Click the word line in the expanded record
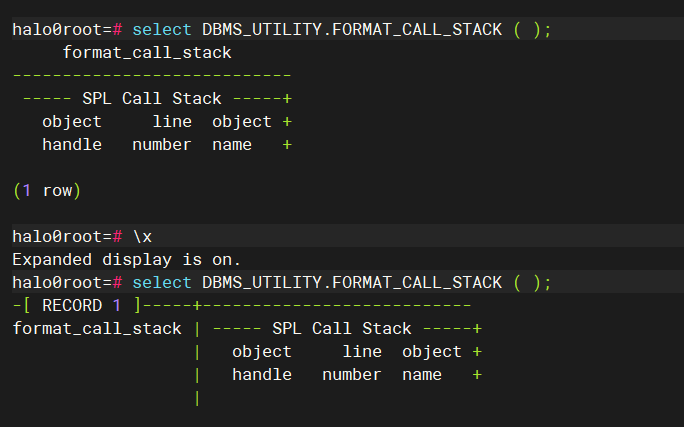Screen dimensions: 684x427 [362, 352]
